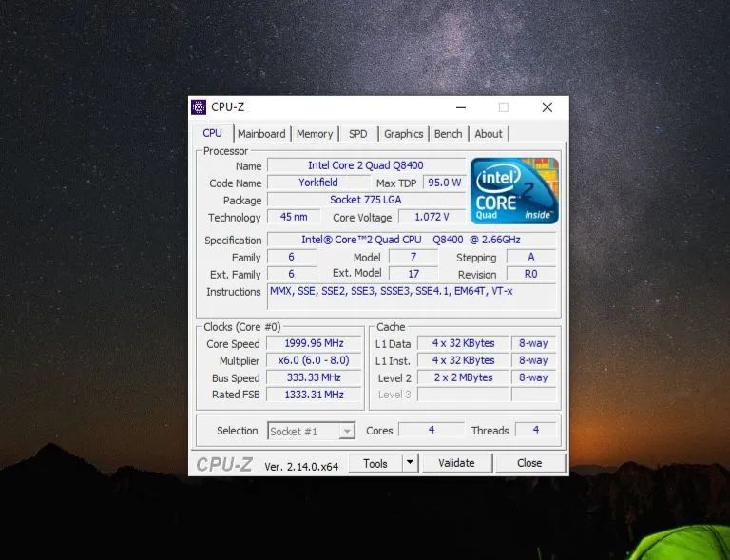This screenshot has width=730, height=560.
Task: Click the CPU-Z app icon in title bar
Action: (x=199, y=107)
